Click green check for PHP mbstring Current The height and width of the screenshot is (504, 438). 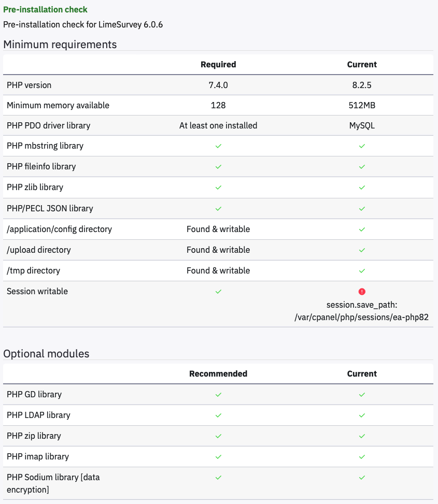click(x=362, y=146)
